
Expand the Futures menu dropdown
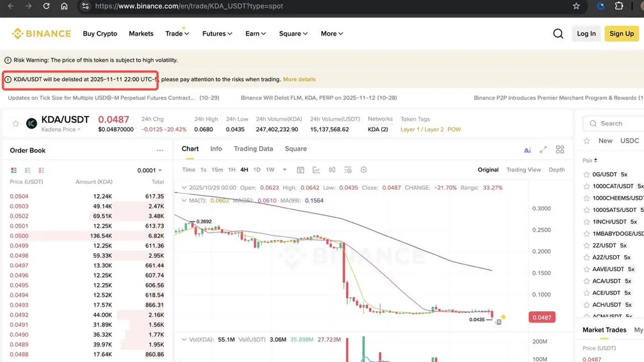[x=217, y=33]
